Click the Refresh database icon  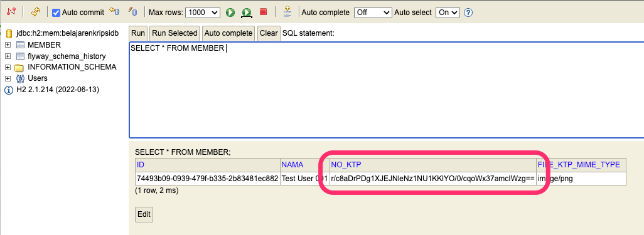coord(36,12)
